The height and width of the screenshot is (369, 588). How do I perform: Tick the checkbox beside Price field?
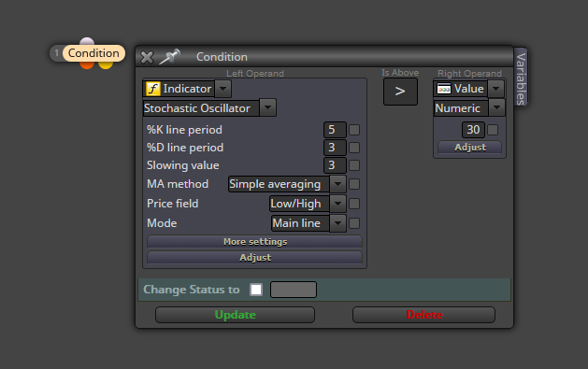354,204
